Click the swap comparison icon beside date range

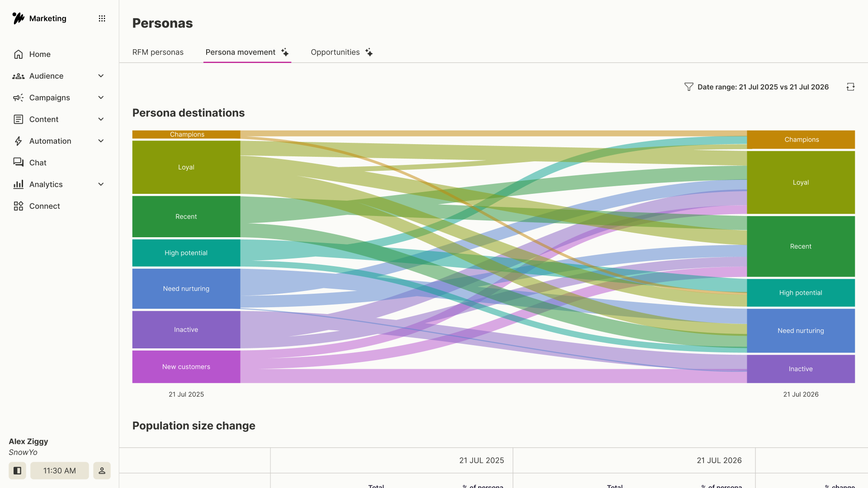[x=850, y=87]
